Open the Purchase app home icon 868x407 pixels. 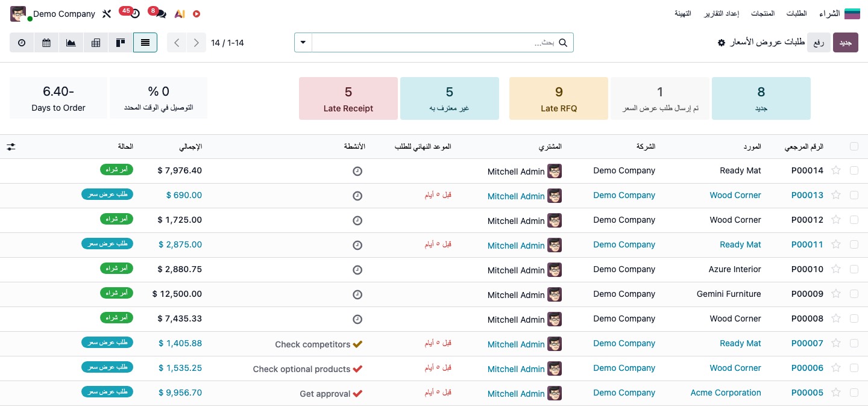[x=852, y=13]
